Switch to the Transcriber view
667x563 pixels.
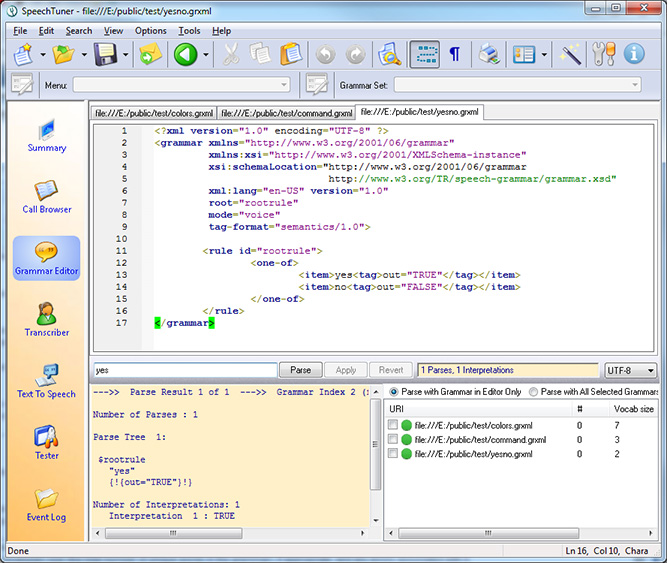(x=47, y=320)
